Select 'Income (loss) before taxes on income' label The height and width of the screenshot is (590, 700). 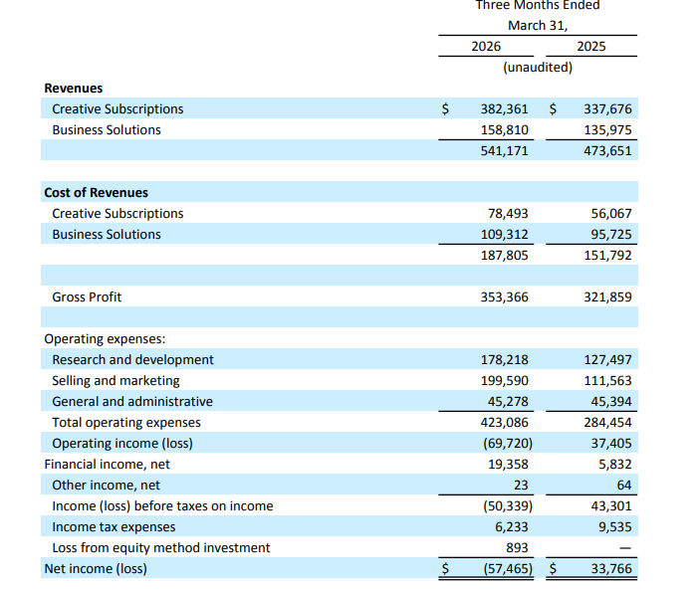tap(162, 506)
